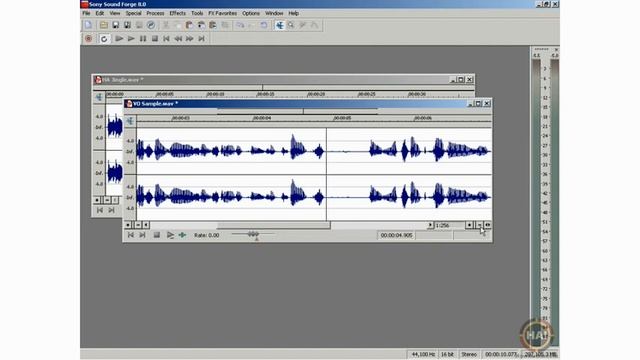Click the Save As toolbar icon
Viewport: 640px width, 360px height.
point(127,25)
